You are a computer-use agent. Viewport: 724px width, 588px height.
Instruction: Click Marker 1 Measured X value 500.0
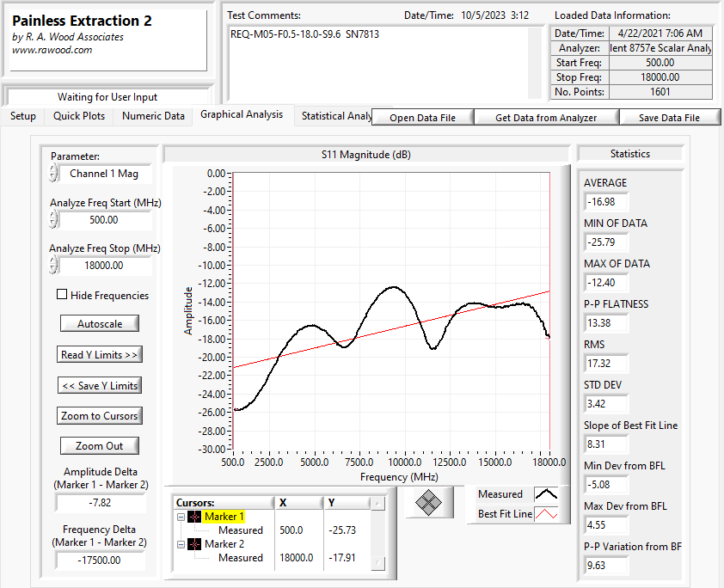click(x=291, y=530)
